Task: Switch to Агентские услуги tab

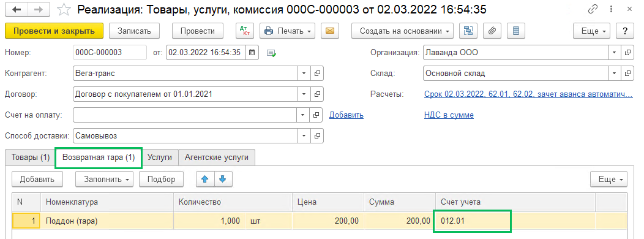Action: pos(217,157)
